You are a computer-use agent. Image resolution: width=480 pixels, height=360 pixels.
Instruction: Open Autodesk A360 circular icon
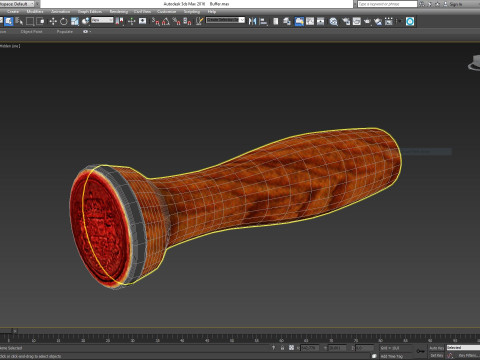[410, 21]
